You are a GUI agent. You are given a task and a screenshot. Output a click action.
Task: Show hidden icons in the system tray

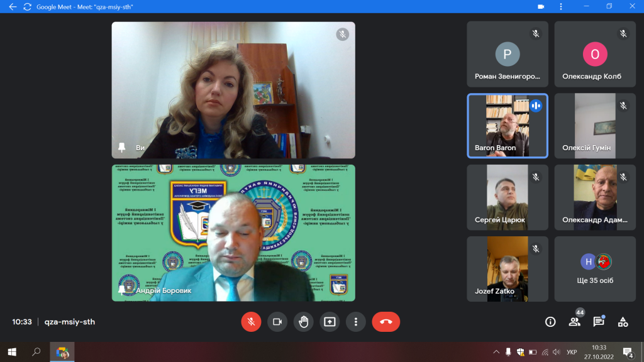496,352
